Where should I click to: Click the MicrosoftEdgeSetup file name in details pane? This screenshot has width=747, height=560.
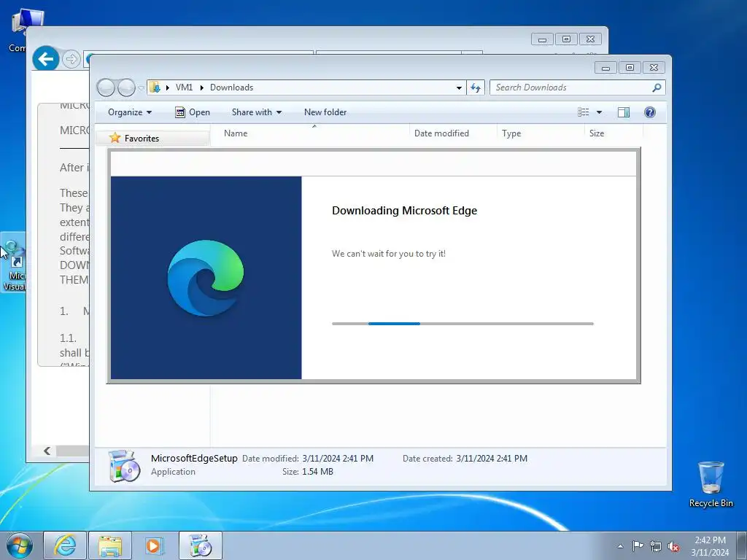[194, 458]
